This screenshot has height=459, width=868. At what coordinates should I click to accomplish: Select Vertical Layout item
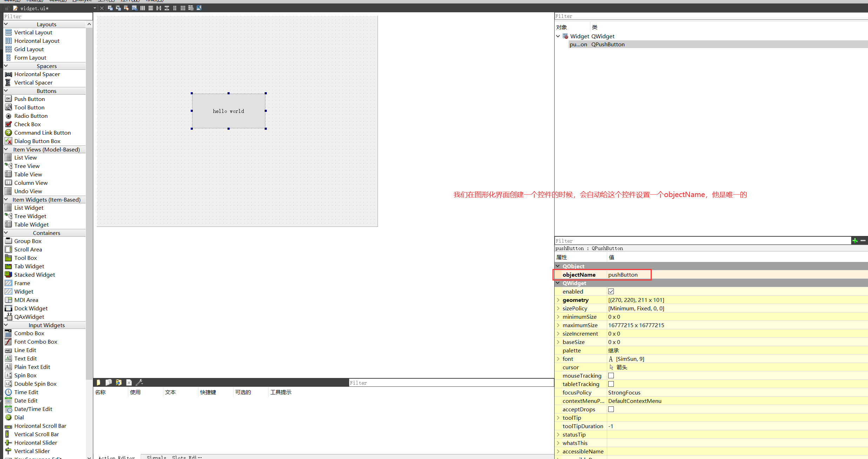33,32
